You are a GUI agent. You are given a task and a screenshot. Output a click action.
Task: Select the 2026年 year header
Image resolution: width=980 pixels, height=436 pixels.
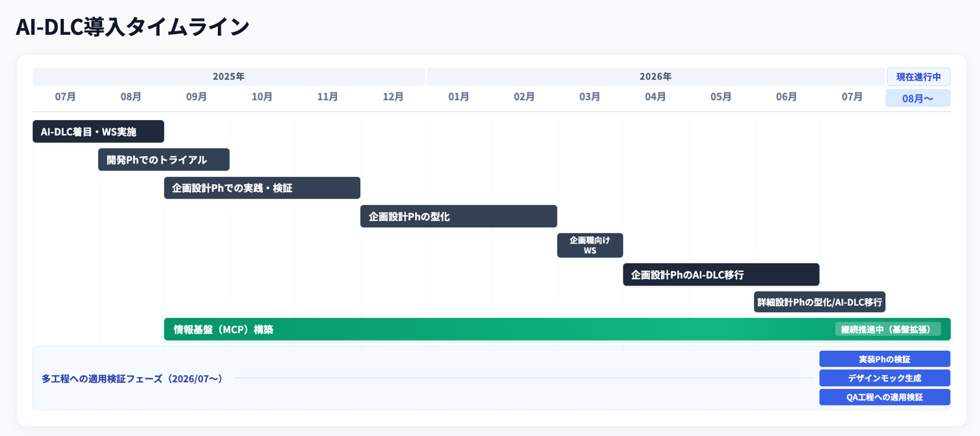coord(655,77)
